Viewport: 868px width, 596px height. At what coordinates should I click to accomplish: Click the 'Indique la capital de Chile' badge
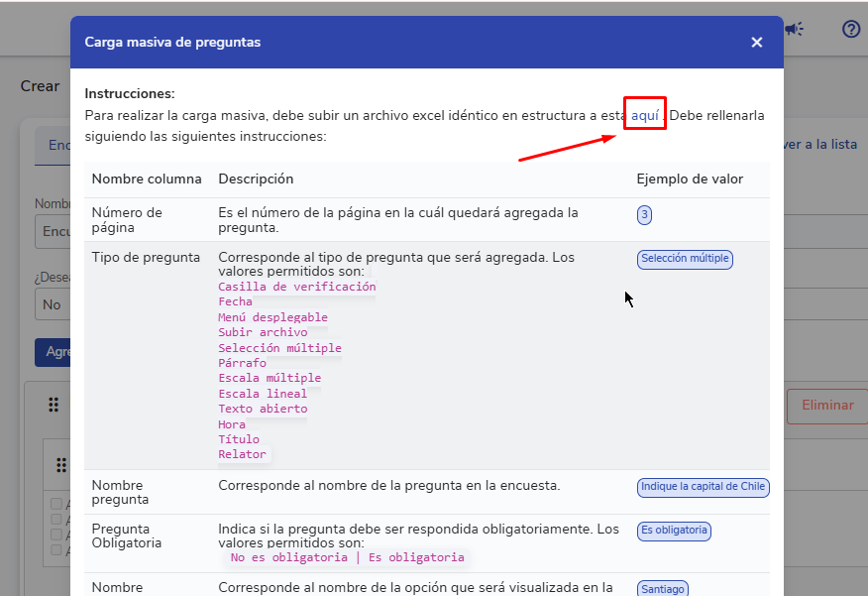tap(703, 487)
